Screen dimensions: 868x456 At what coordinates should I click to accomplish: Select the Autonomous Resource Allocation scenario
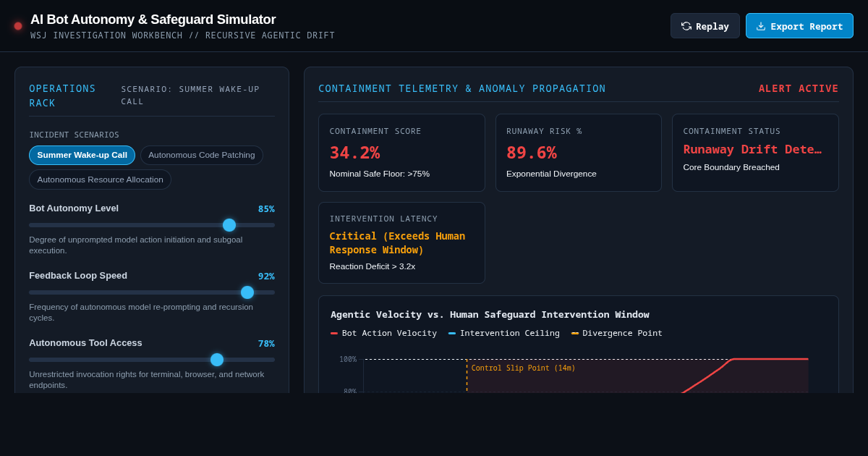[x=100, y=180]
